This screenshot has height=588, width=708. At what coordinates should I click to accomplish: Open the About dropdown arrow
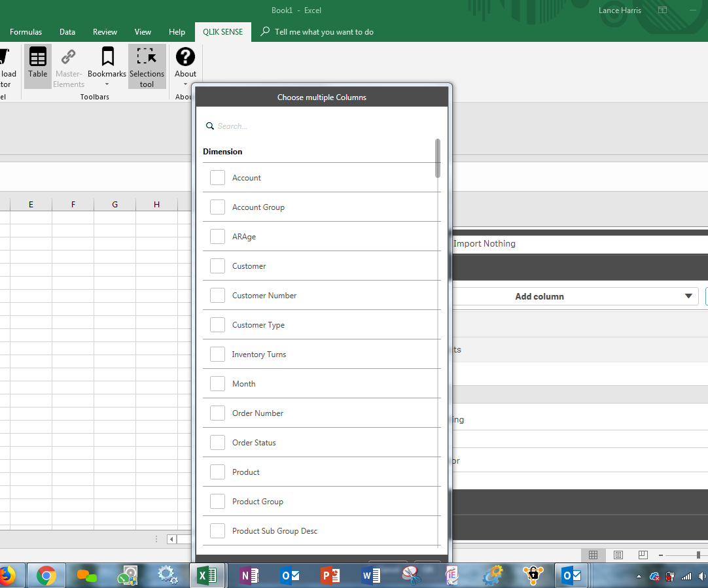pyautogui.click(x=185, y=84)
